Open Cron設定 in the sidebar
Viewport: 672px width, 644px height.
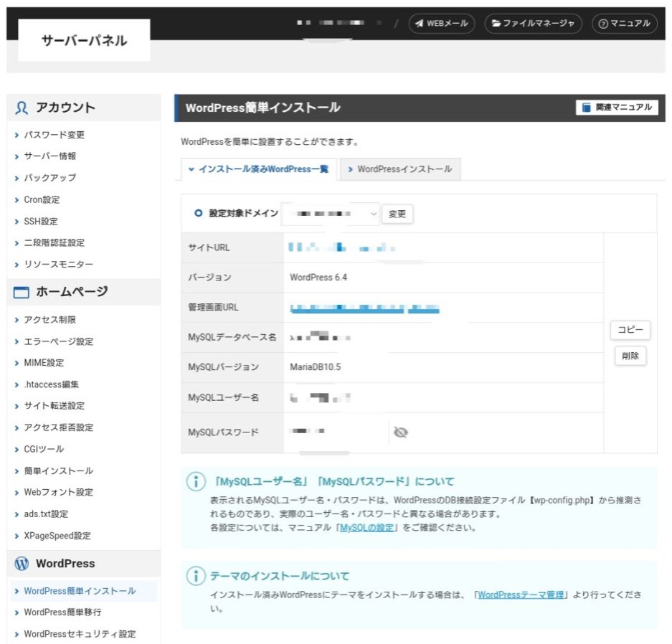pyautogui.click(x=42, y=199)
